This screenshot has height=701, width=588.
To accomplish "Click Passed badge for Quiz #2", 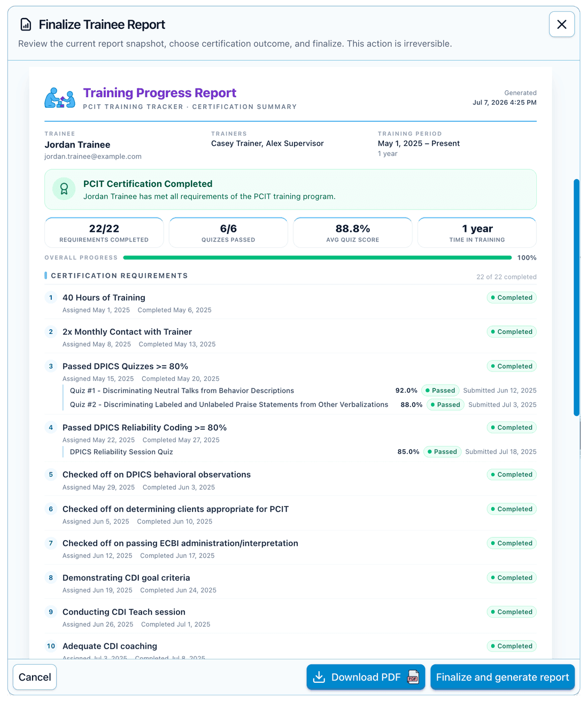I will (x=445, y=404).
